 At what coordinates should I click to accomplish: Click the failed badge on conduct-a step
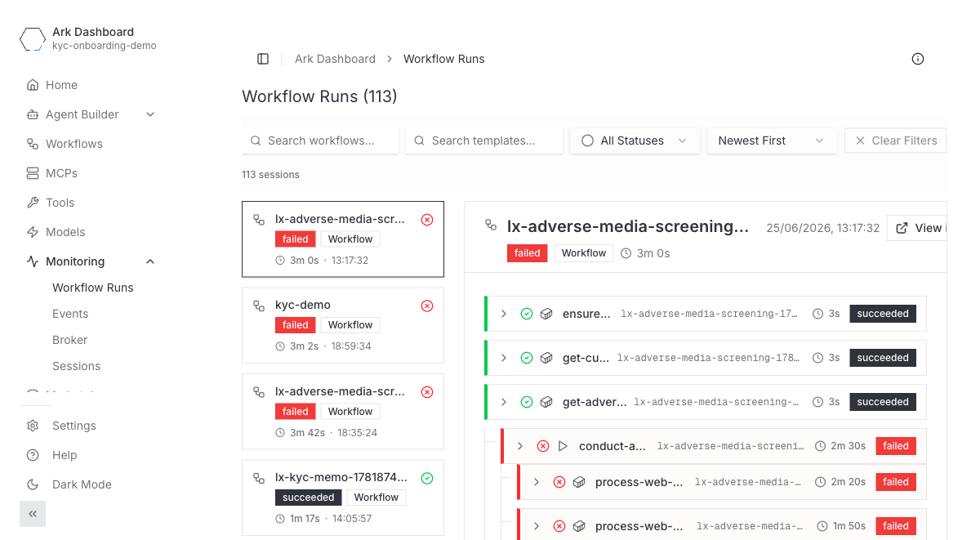(896, 446)
